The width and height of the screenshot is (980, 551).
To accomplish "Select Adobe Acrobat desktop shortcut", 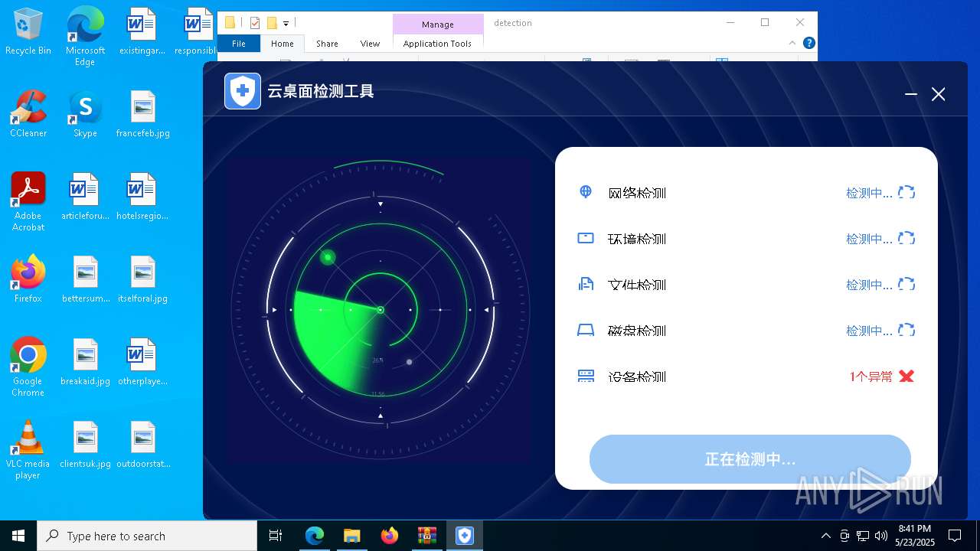I will pos(28,201).
